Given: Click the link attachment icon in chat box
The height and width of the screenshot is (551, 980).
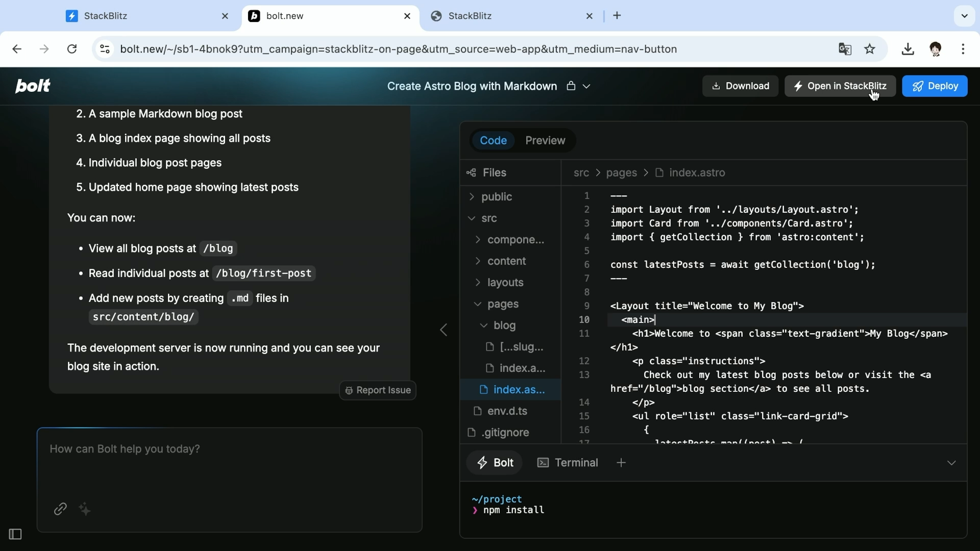Looking at the screenshot, I should (x=60, y=509).
